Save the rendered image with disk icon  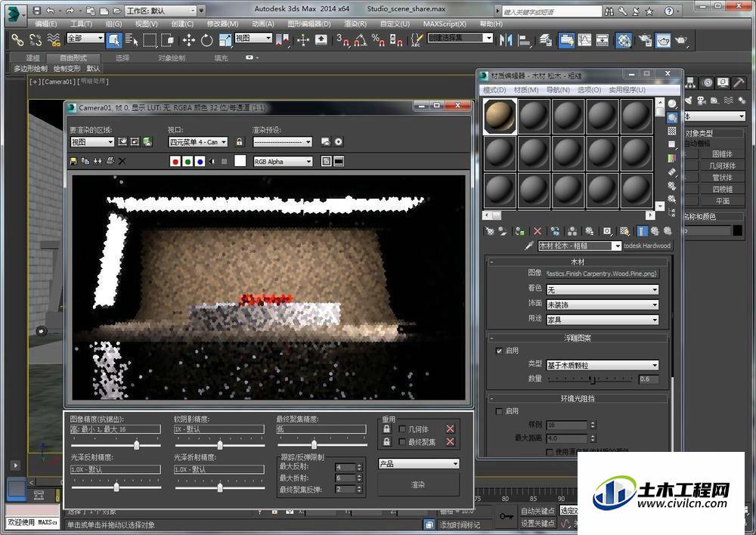coord(73,161)
